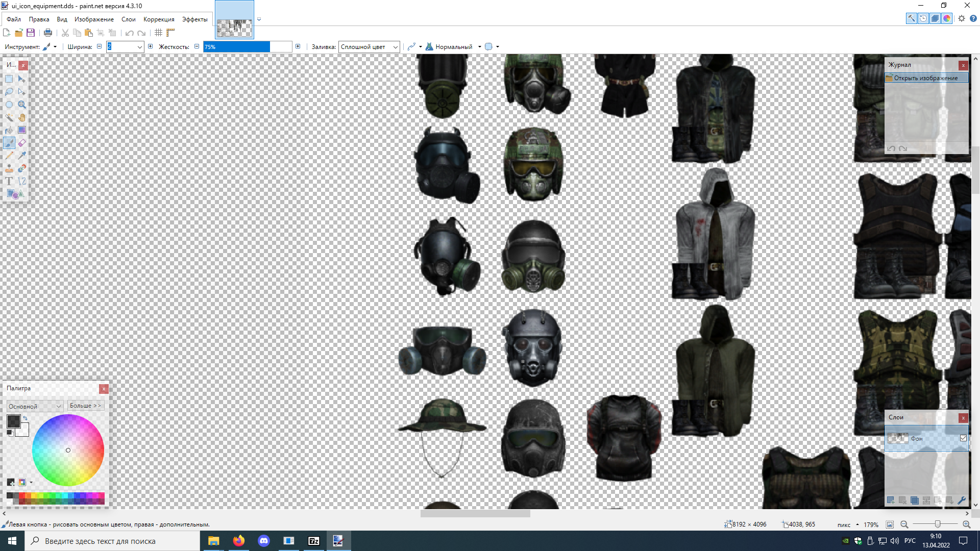Open the Основной color selector dropdown
This screenshot has height=551, width=980.
tap(35, 406)
